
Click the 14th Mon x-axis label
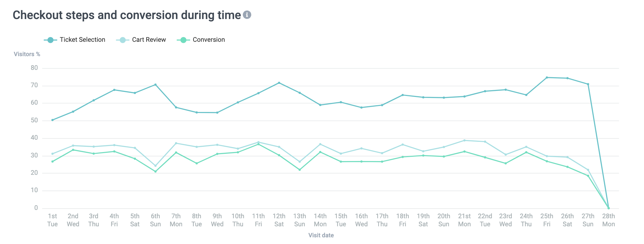coord(320,220)
